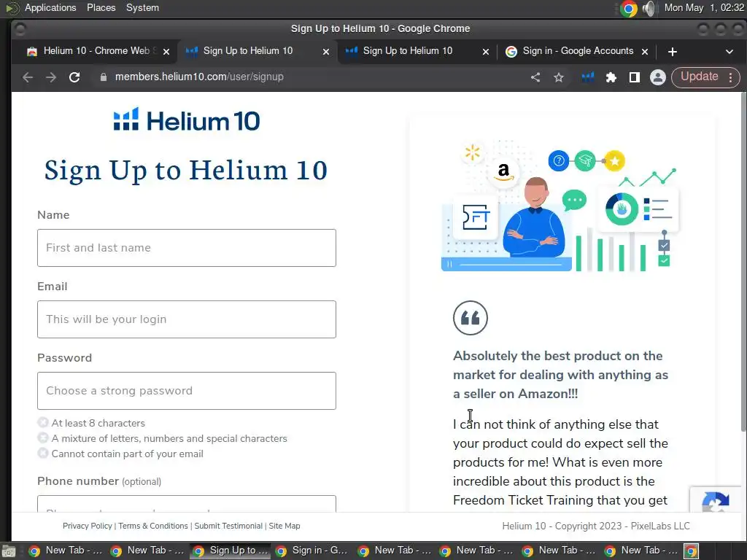747x560 pixels.
Task: Expand the tab search chevron
Action: (x=729, y=52)
